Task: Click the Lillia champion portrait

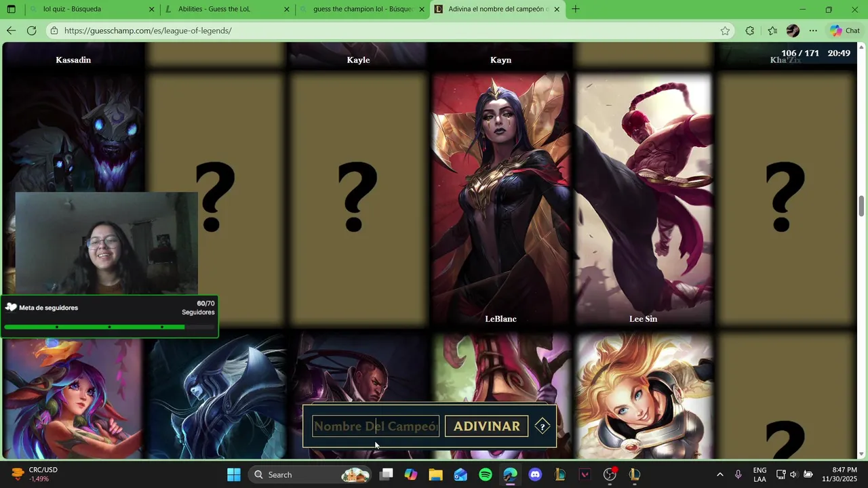Action: [73, 399]
